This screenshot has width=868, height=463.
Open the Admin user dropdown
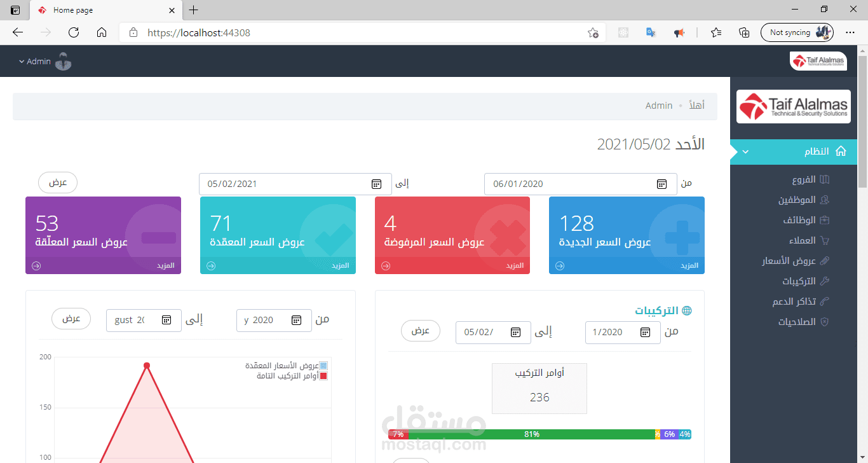click(x=44, y=62)
